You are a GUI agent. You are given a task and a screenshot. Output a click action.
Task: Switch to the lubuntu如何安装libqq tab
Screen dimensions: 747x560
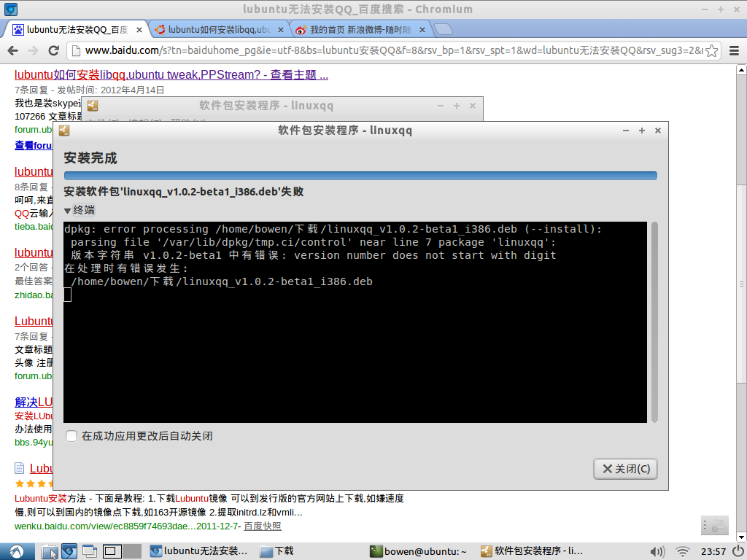[x=218, y=29]
